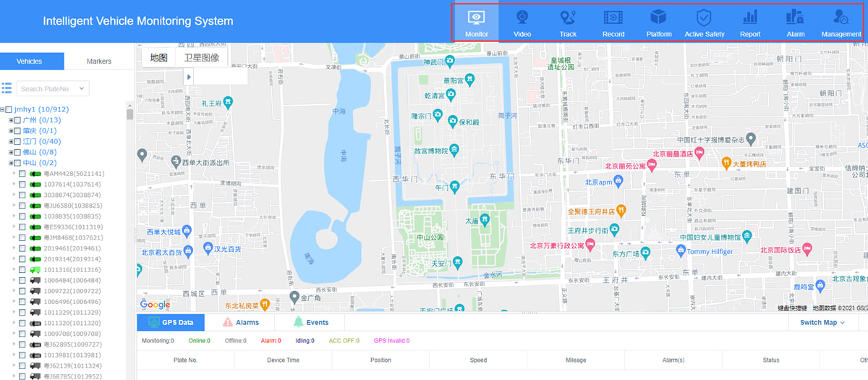The image size is (868, 380).
Task: Open the Video camera section
Action: (522, 22)
